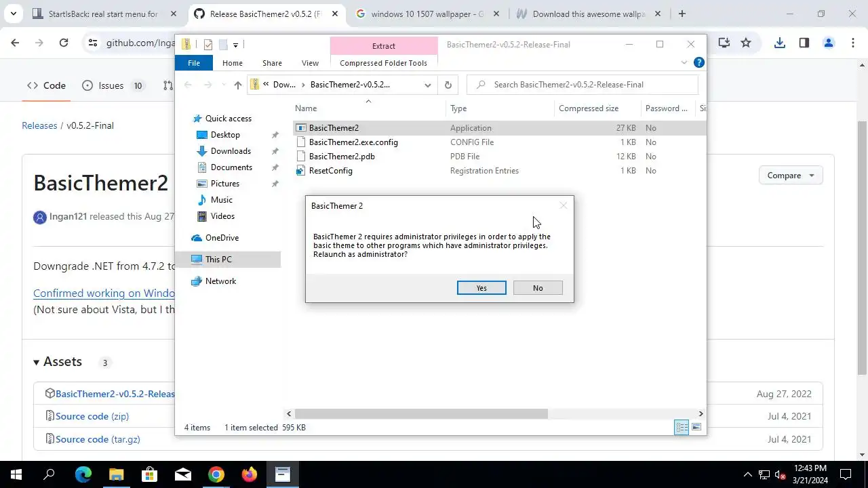
Task: Click Yes to relaunch as administrator
Action: (x=481, y=288)
